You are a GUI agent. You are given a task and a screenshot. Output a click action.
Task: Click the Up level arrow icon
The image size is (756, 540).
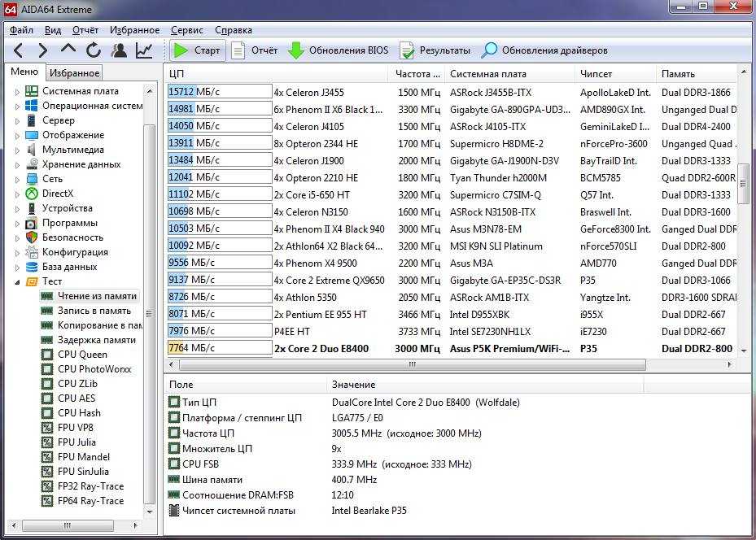68,50
